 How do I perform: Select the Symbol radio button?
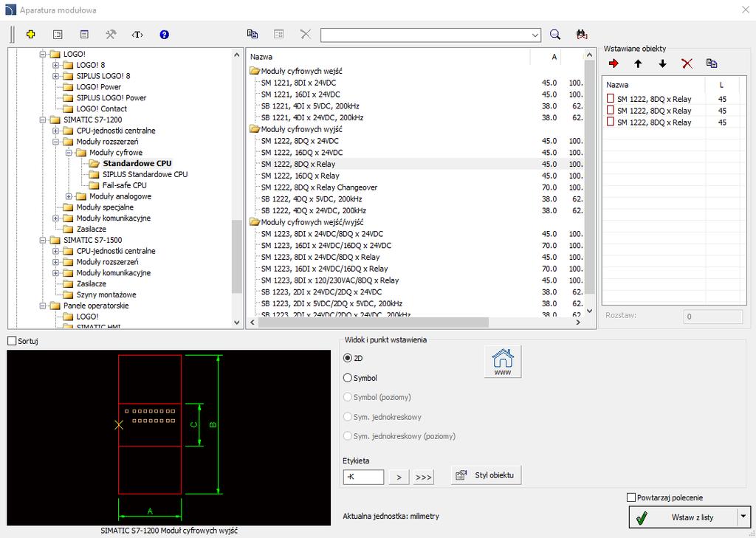(347, 378)
